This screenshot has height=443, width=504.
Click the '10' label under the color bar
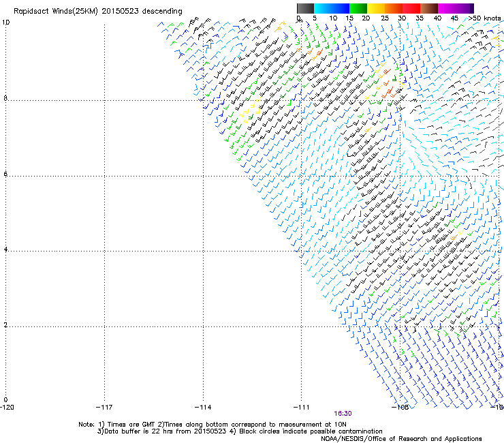point(333,18)
